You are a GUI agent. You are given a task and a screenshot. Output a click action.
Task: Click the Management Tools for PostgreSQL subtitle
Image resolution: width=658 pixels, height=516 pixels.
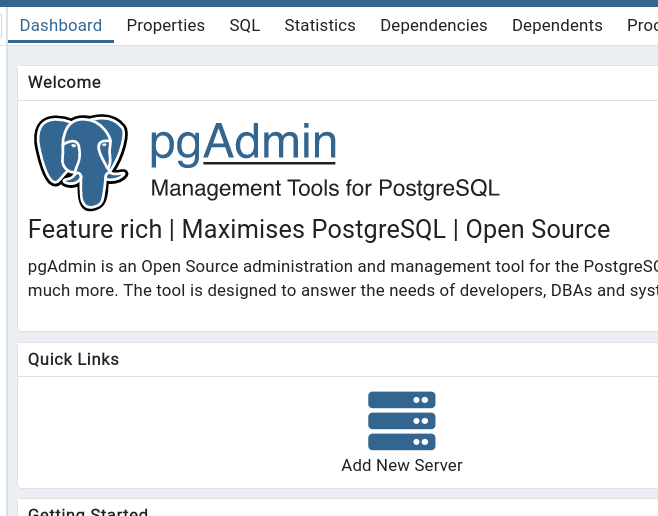(324, 188)
